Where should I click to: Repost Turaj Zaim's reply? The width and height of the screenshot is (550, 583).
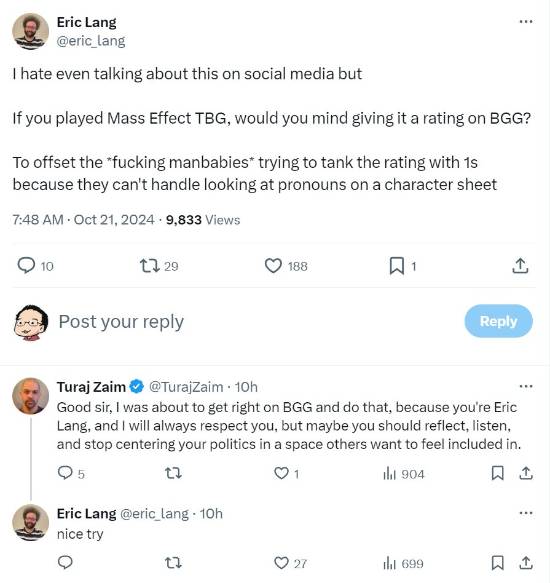pyautogui.click(x=173, y=473)
